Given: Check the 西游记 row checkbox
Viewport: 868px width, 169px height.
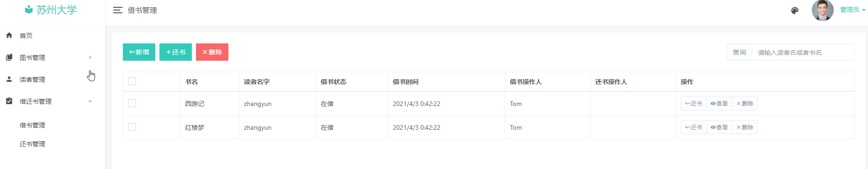Looking at the screenshot, I should [x=132, y=103].
